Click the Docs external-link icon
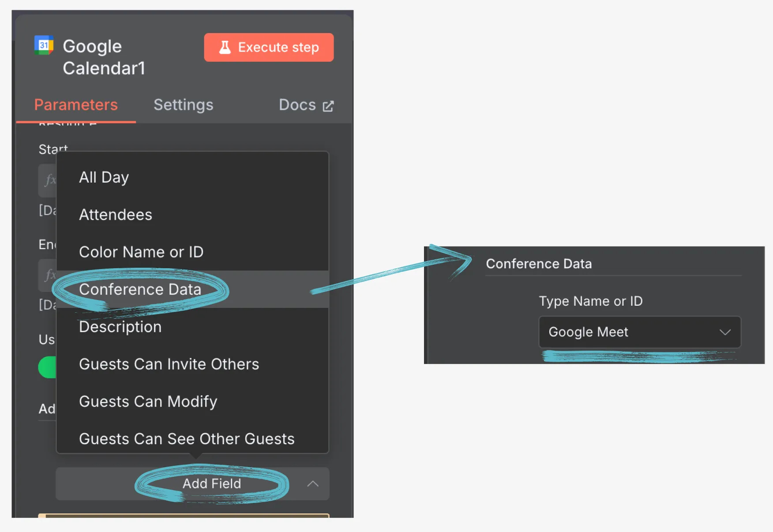773x532 pixels. pyautogui.click(x=328, y=106)
